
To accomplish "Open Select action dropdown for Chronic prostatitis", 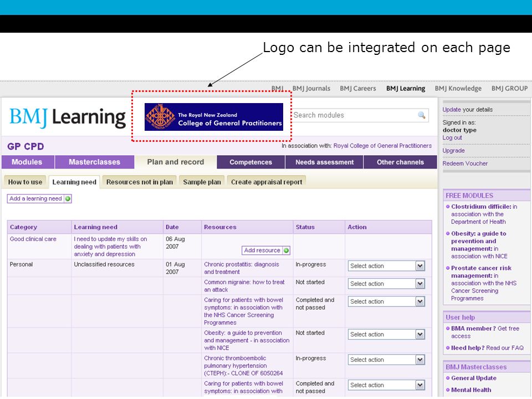I will pyautogui.click(x=386, y=266).
